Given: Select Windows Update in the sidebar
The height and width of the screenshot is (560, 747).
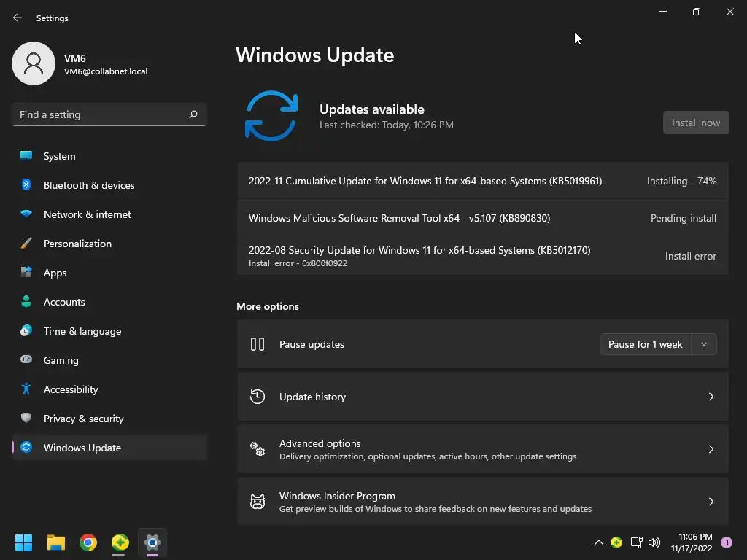Looking at the screenshot, I should pyautogui.click(x=109, y=448).
